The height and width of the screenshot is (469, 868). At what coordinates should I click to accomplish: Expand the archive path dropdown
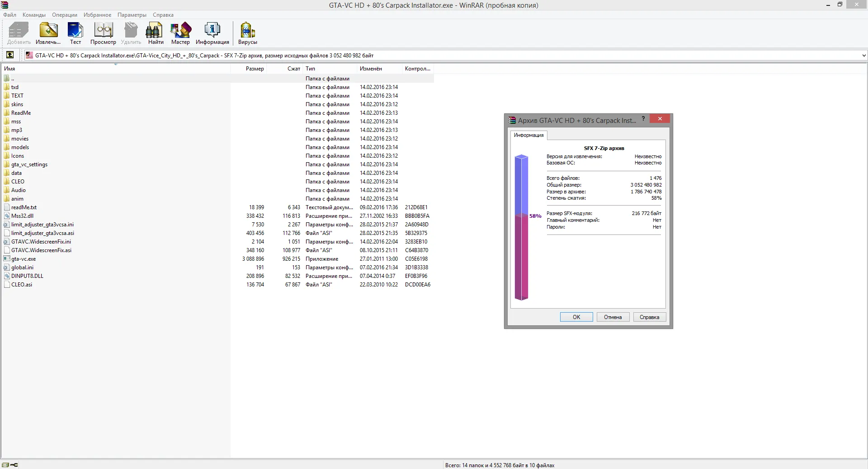[863, 56]
